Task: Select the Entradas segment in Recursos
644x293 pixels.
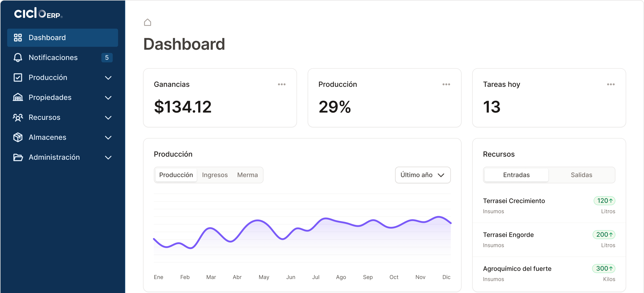Action: point(516,175)
